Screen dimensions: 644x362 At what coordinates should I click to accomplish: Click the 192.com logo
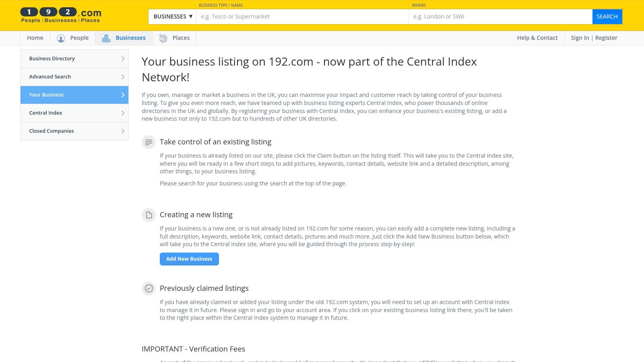click(x=60, y=14)
